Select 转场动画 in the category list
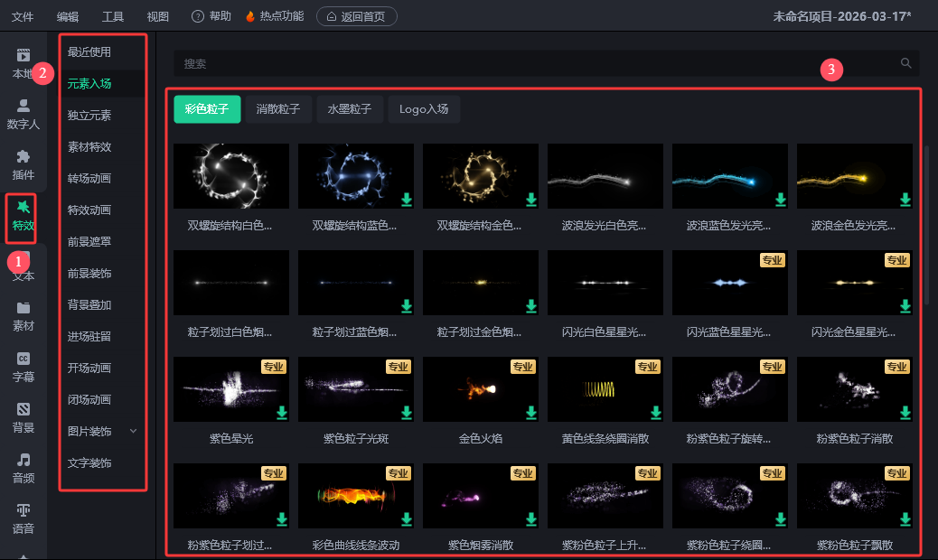This screenshot has width=938, height=560. (x=89, y=179)
